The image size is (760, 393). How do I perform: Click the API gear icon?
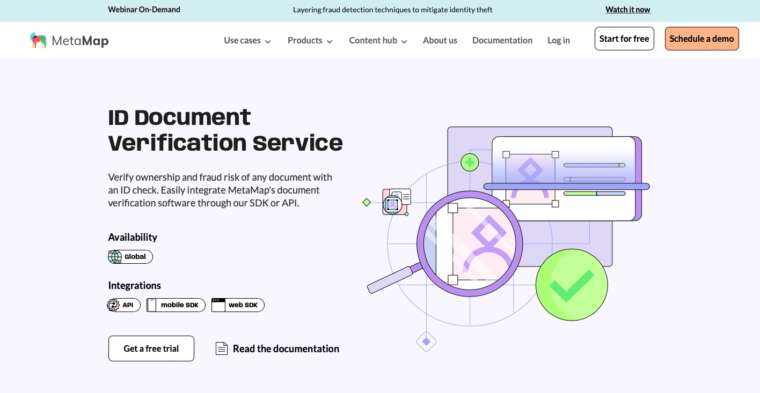(114, 305)
